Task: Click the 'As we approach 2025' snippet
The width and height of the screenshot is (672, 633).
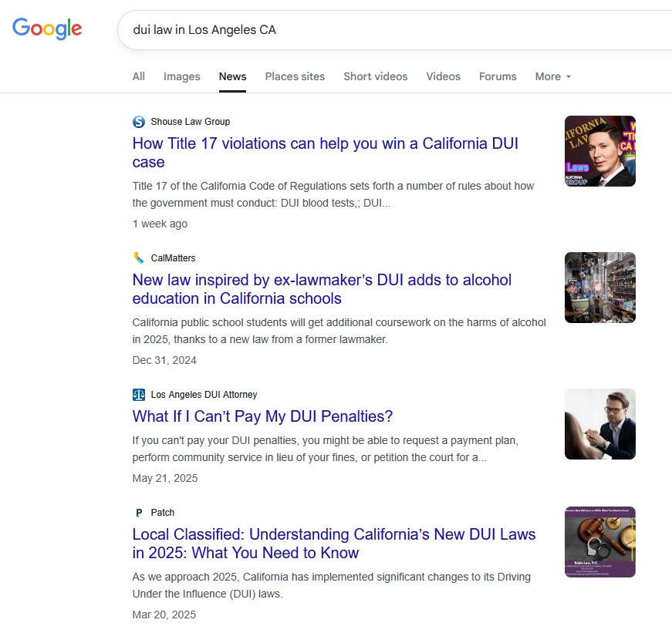Action: pos(331,585)
